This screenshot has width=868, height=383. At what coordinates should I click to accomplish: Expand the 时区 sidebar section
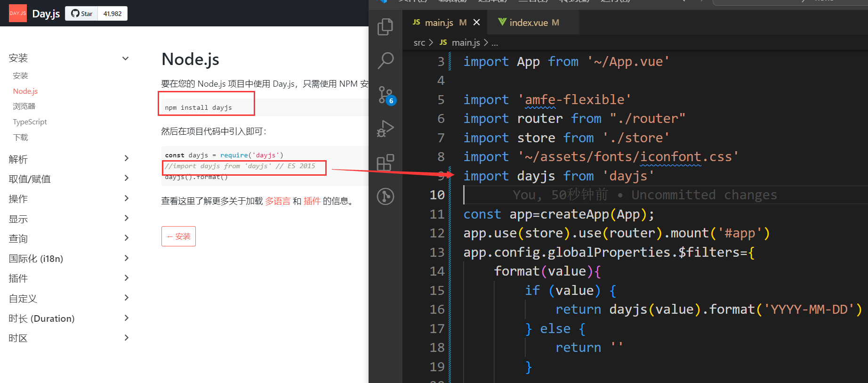126,338
